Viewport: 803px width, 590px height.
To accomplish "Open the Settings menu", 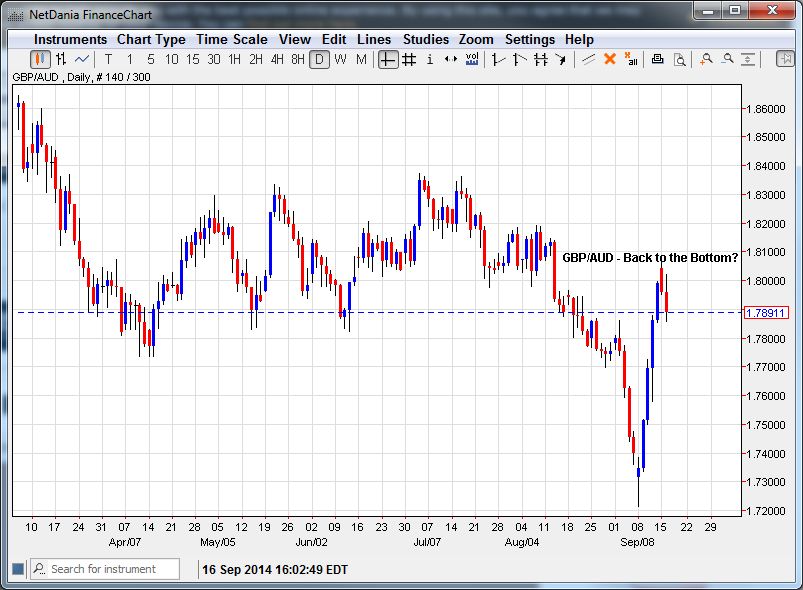I will tap(530, 39).
